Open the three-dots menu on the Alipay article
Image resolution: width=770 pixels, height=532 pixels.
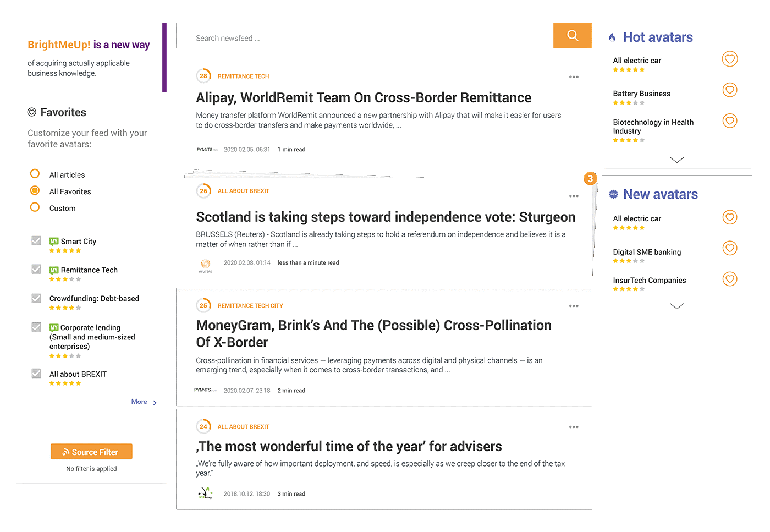pos(574,77)
